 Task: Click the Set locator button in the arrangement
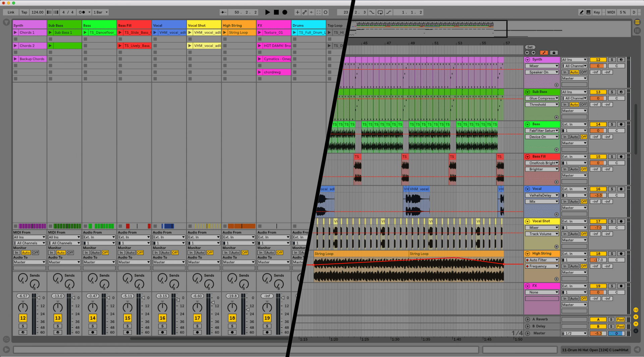(x=530, y=47)
